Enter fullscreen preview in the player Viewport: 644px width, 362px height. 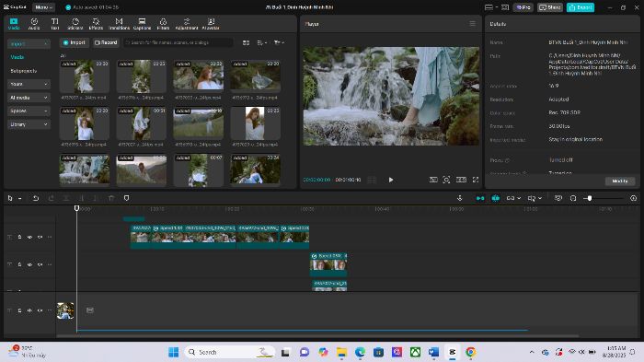[476, 180]
